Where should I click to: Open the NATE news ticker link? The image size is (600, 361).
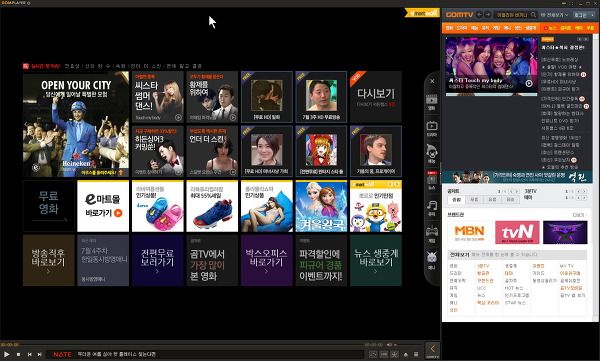[x=116, y=354]
